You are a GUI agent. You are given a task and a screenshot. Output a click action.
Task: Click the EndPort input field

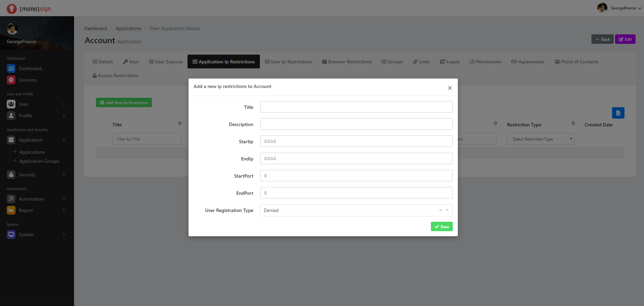356,193
